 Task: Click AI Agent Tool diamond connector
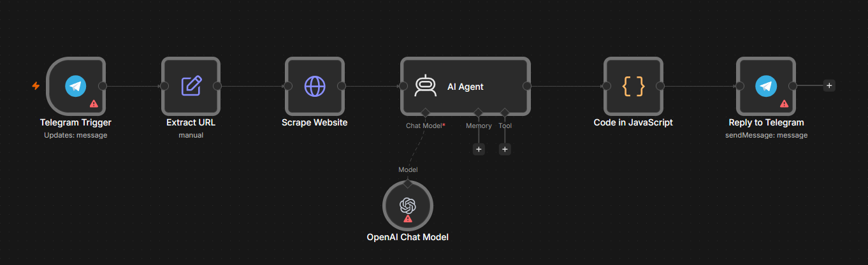click(x=504, y=113)
